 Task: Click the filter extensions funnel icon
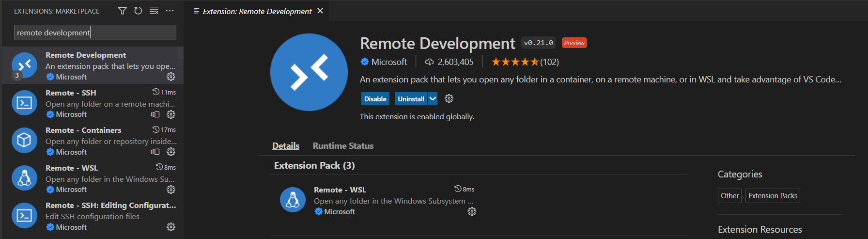coord(123,11)
